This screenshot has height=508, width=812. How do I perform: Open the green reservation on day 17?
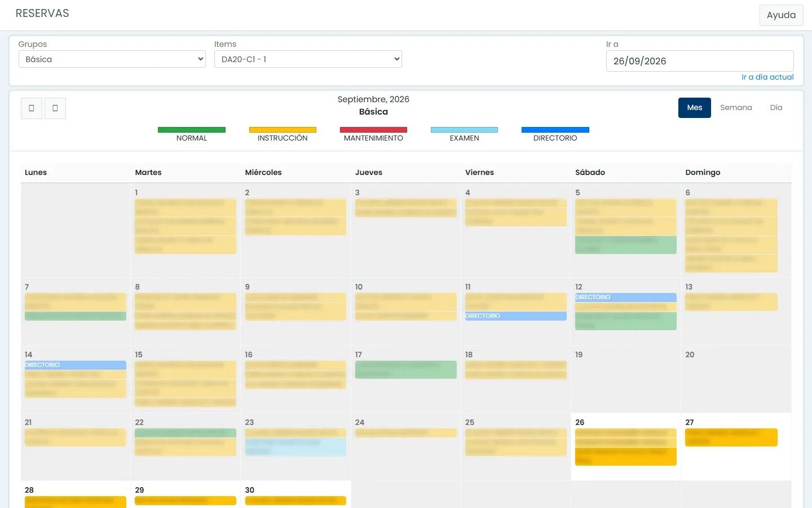pos(405,370)
